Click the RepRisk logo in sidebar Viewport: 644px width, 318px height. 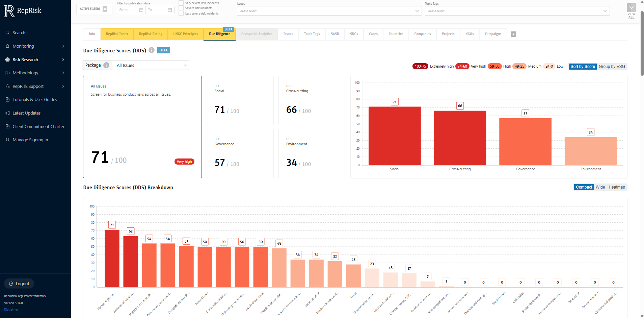[x=23, y=11]
